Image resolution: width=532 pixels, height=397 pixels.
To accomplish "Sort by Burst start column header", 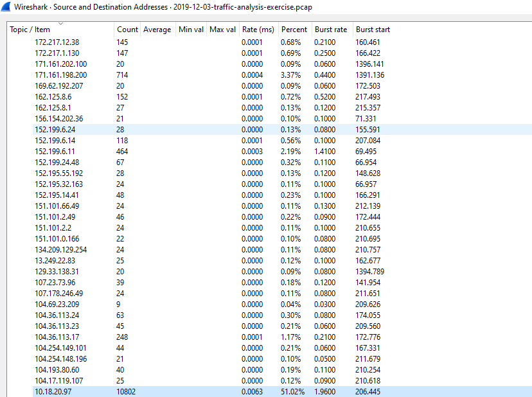I will [373, 30].
